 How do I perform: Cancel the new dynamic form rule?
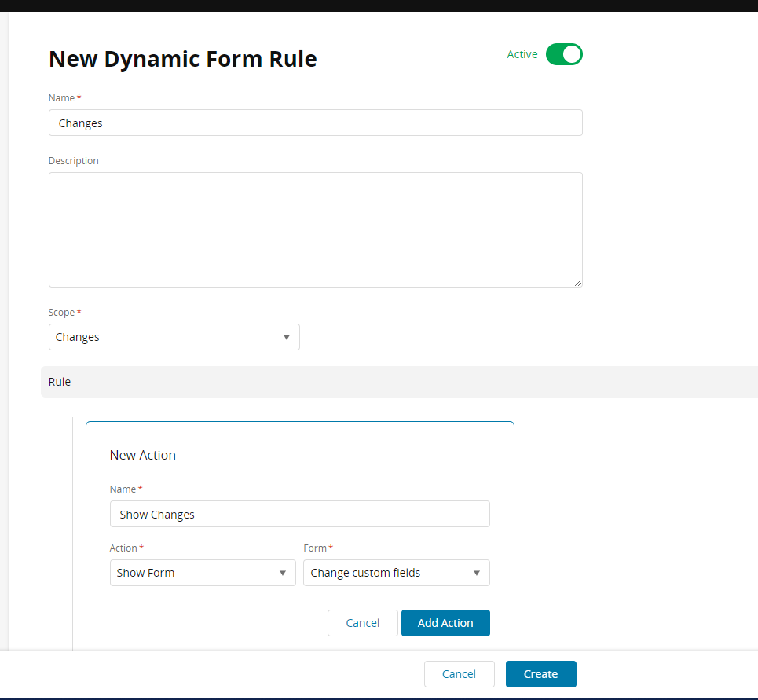coord(459,674)
